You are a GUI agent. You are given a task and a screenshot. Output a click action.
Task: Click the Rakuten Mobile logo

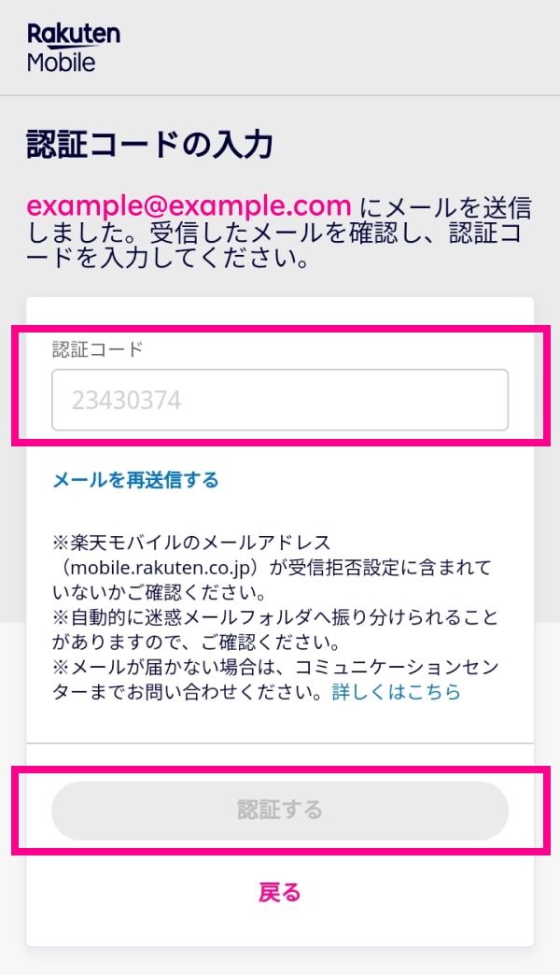[74, 48]
